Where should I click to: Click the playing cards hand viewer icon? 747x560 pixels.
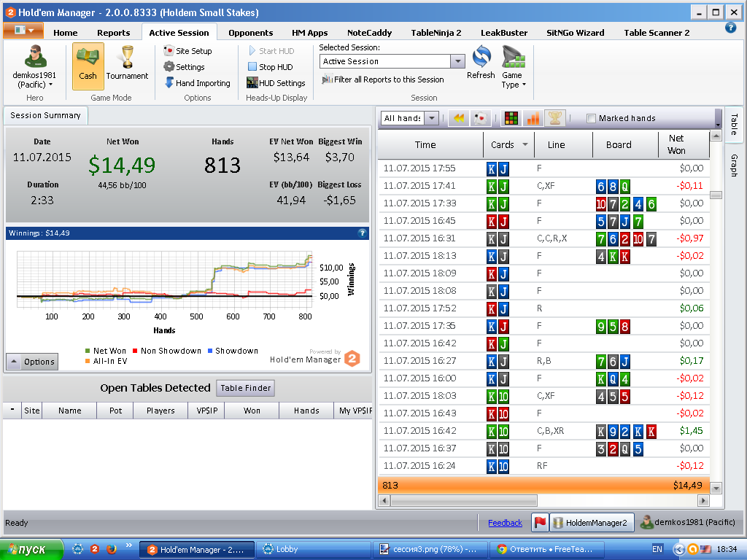click(x=481, y=118)
